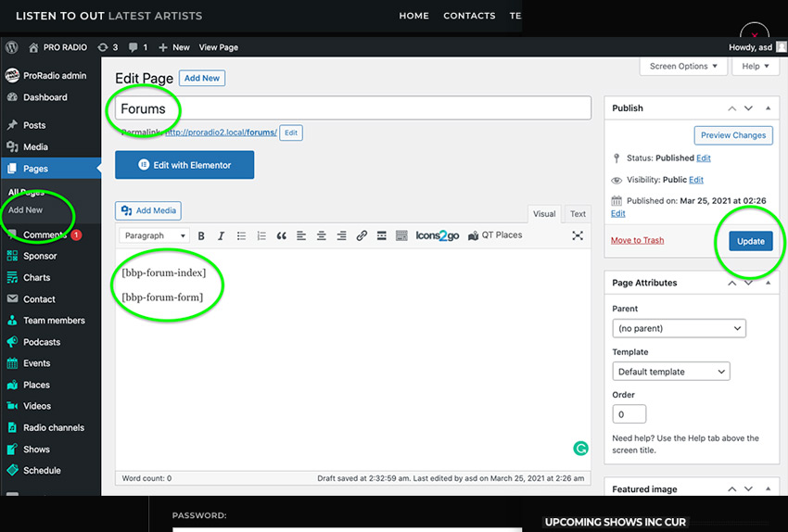Apply italic formatting in editor toolbar
This screenshot has height=532, width=788.
point(221,236)
